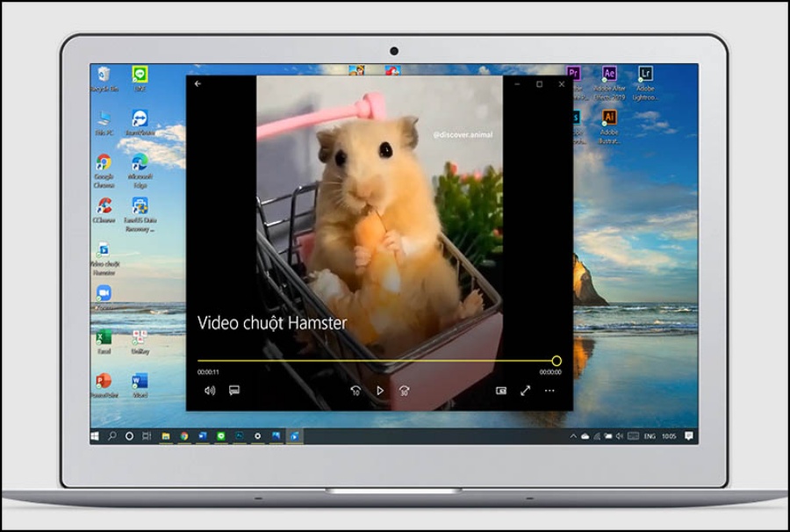Skip back 10 seconds in the video
Image resolution: width=790 pixels, height=532 pixels.
[x=355, y=391]
